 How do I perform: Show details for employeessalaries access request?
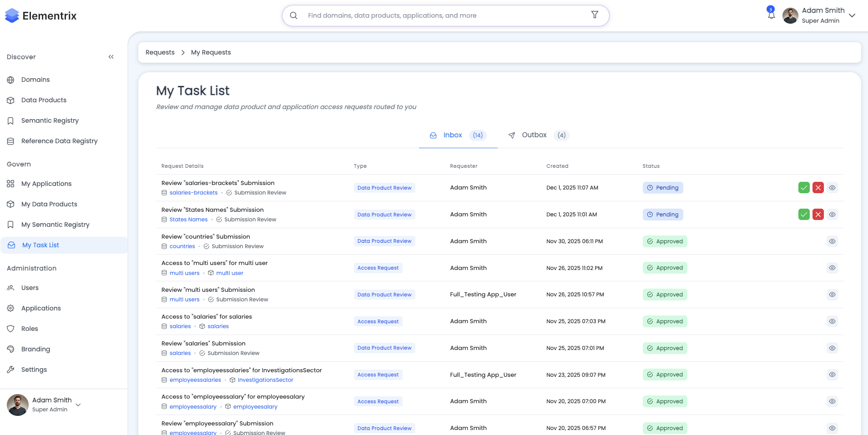[x=832, y=375]
